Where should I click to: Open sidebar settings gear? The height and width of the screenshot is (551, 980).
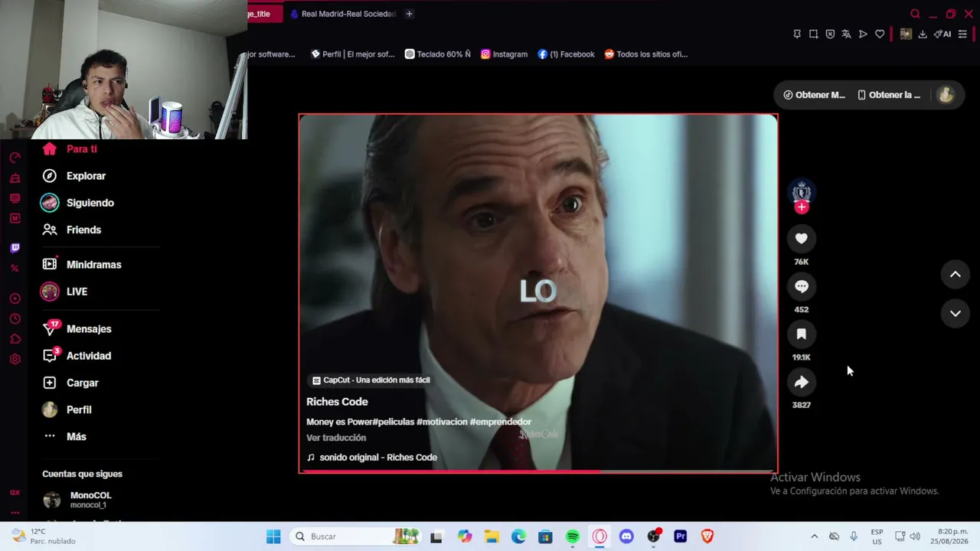click(15, 359)
